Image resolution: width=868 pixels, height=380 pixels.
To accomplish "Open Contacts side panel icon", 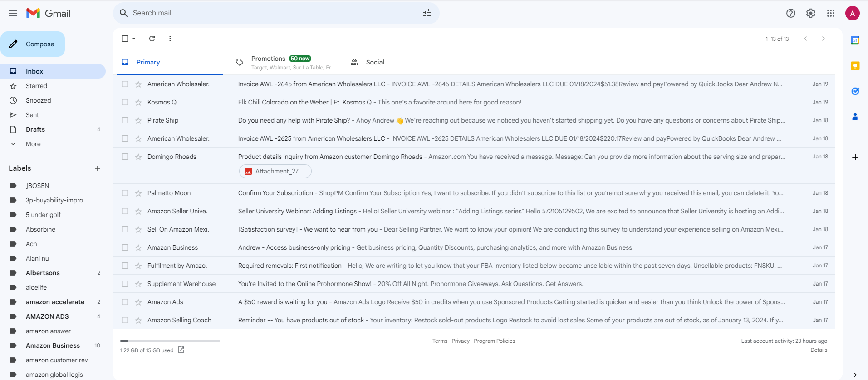I will coord(855,117).
